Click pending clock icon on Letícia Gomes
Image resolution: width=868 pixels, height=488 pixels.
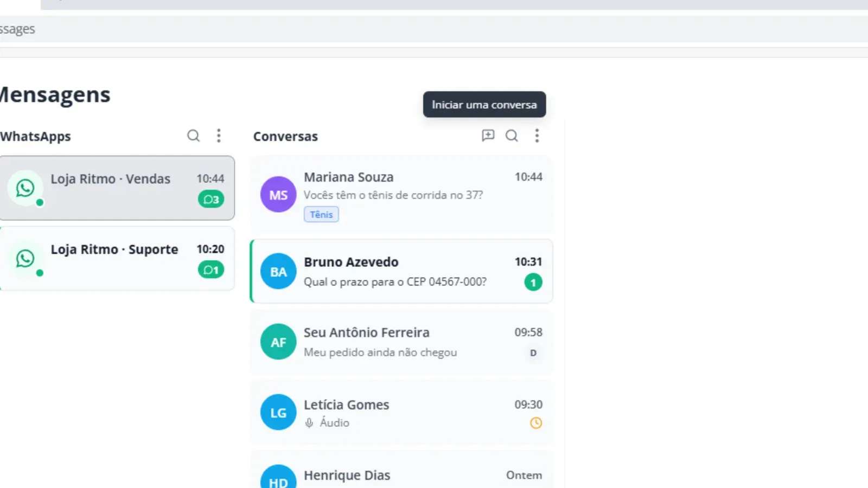coord(536,423)
